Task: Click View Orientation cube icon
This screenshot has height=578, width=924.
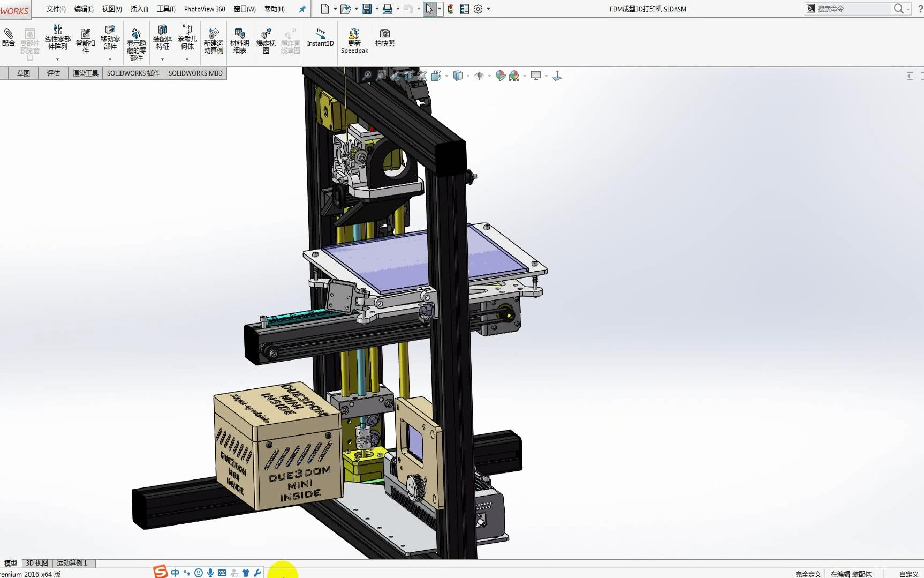Action: 436,76
